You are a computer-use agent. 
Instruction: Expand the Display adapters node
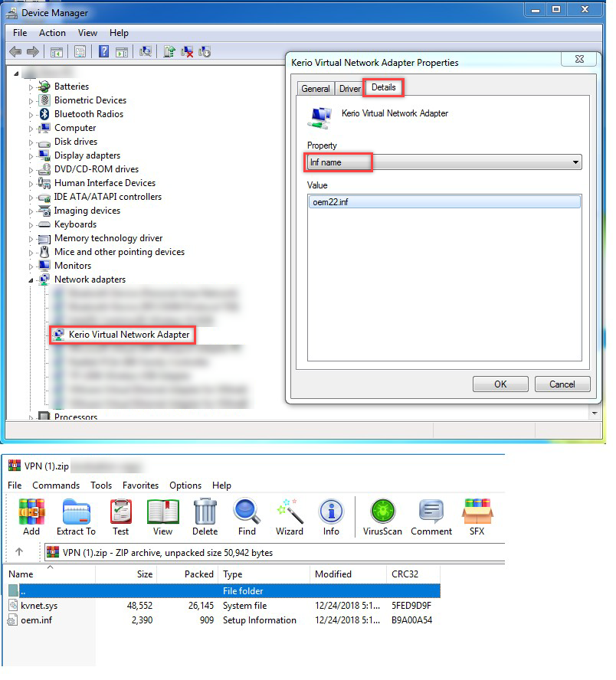[x=31, y=156]
